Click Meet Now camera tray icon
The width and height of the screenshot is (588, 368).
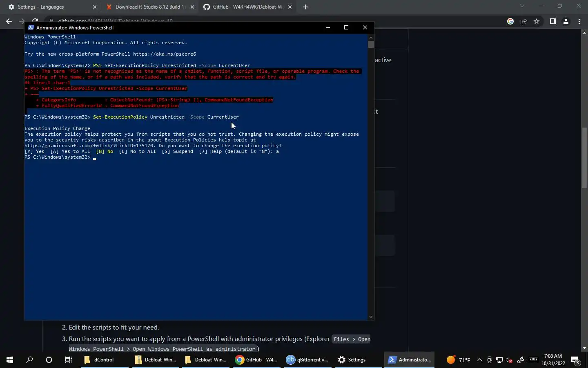(490, 360)
